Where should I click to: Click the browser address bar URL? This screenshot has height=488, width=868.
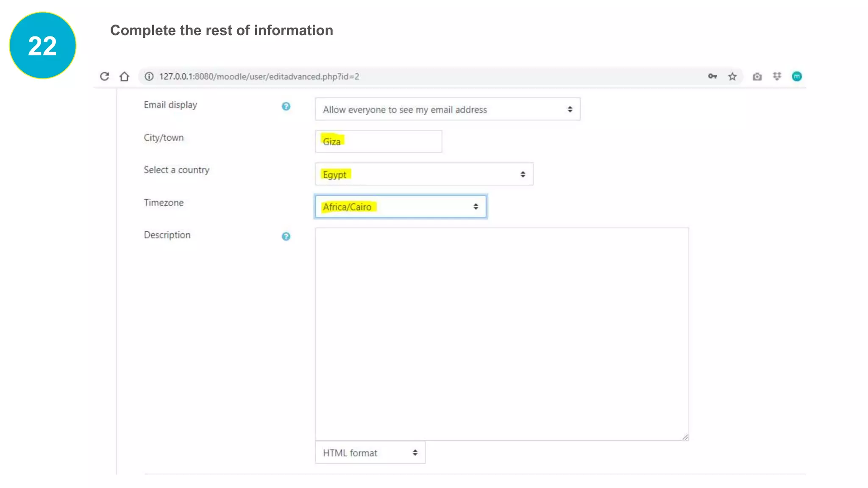click(x=259, y=76)
